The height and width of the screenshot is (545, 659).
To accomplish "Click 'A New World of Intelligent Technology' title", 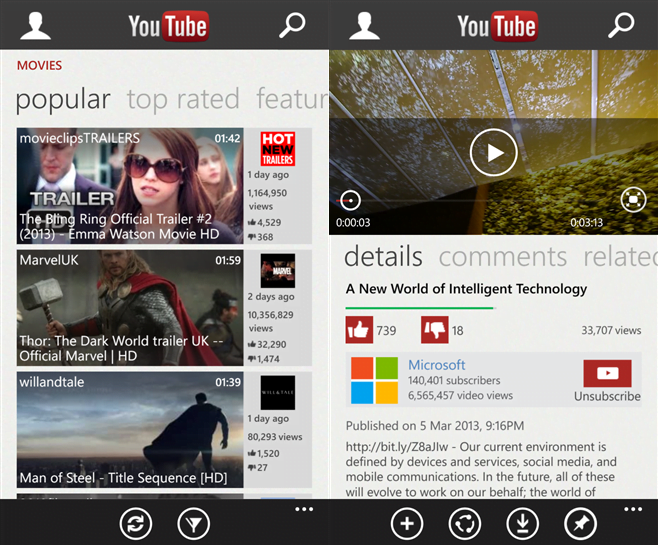I will [466, 289].
